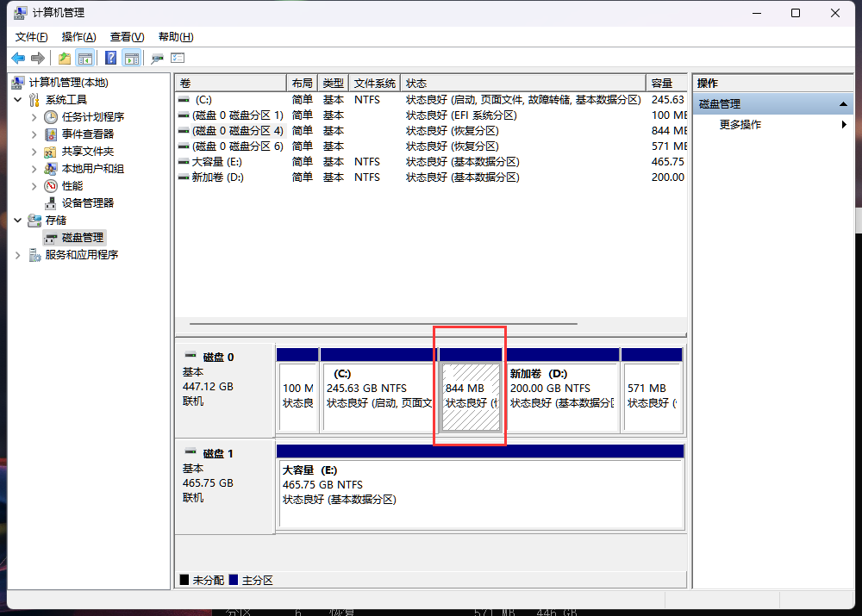Viewport: 862px width, 616px height.
Task: Toggle the Show/Hide Action Pane icon
Action: point(132,58)
